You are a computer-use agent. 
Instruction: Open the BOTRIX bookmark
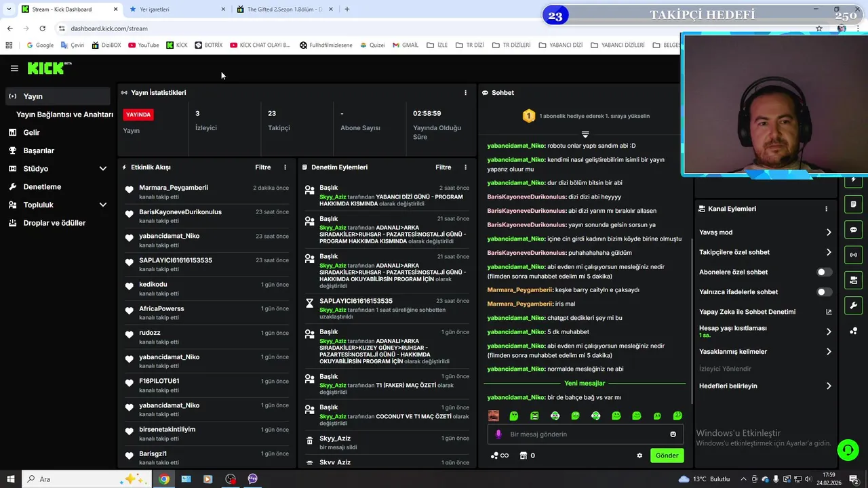click(x=208, y=45)
